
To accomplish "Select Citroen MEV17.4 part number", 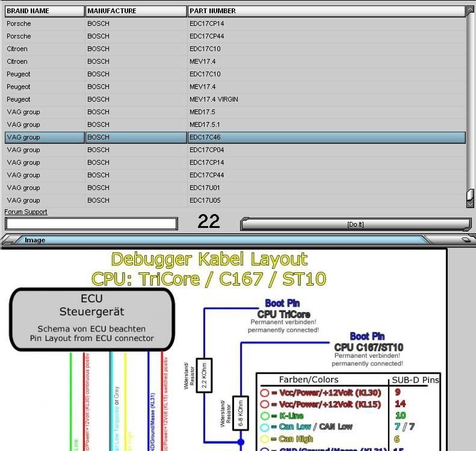I will click(202, 61).
